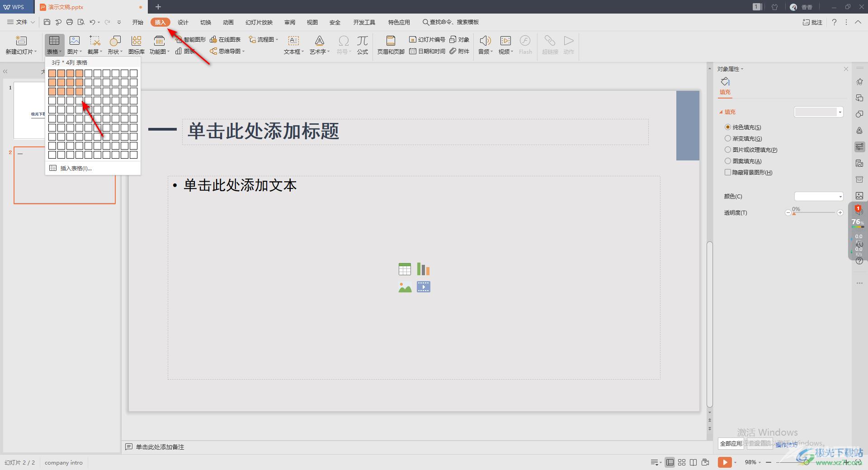The image size is (868, 470).
Task: Open the fill preset dropdown beside 填充
Action: point(819,112)
